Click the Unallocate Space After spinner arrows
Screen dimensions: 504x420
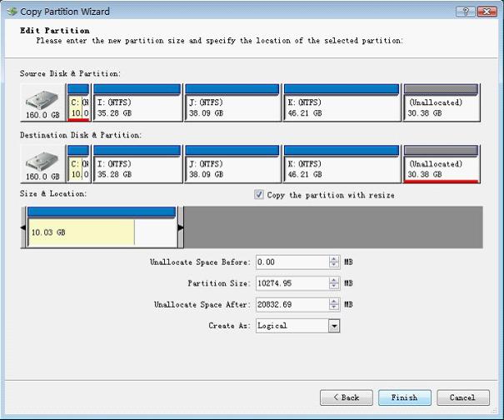click(x=334, y=305)
